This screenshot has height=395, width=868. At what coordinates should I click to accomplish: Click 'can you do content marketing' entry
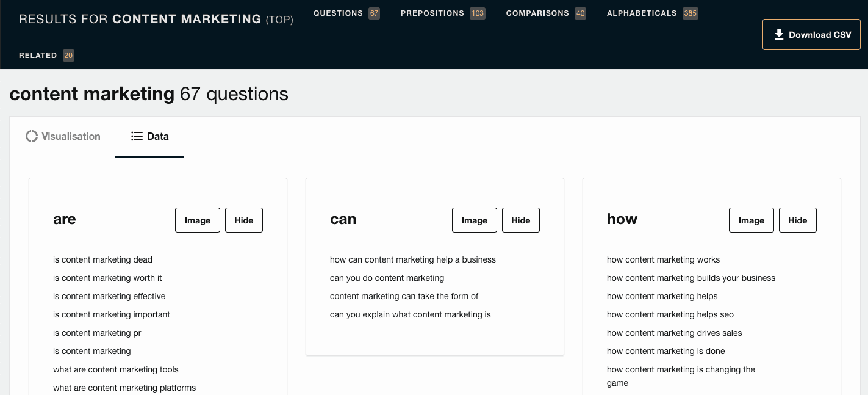[x=387, y=278]
